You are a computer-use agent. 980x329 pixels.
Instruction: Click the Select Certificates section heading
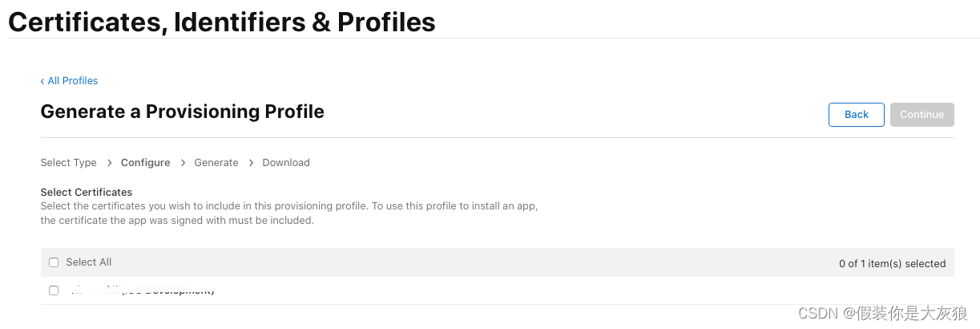[86, 193]
